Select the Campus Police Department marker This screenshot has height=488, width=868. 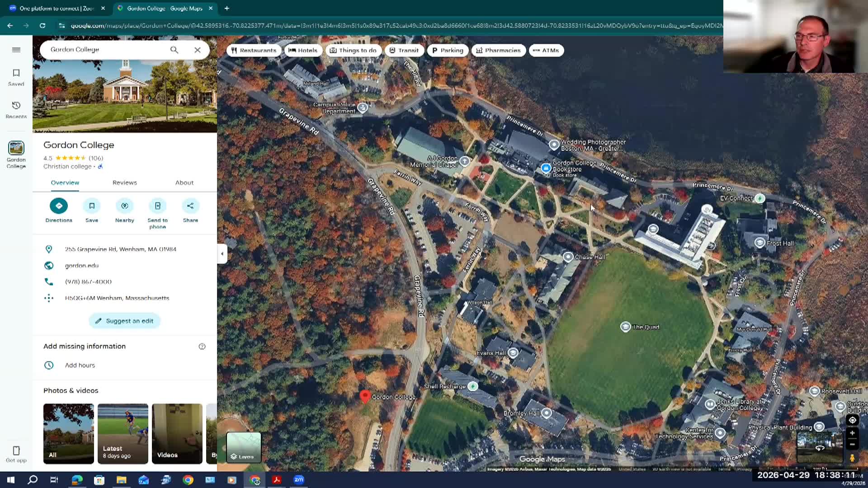pos(363,108)
